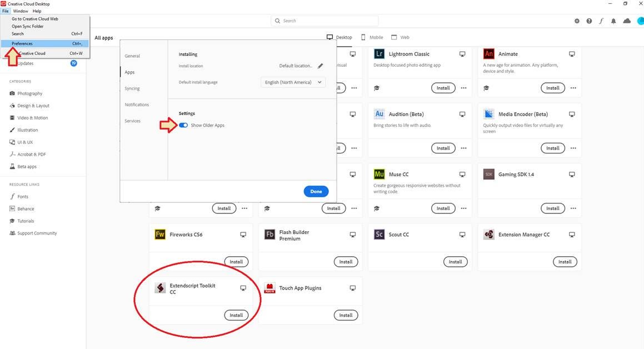Click the Fireworks CS6 app icon
This screenshot has height=349, width=644.
coord(160,235)
